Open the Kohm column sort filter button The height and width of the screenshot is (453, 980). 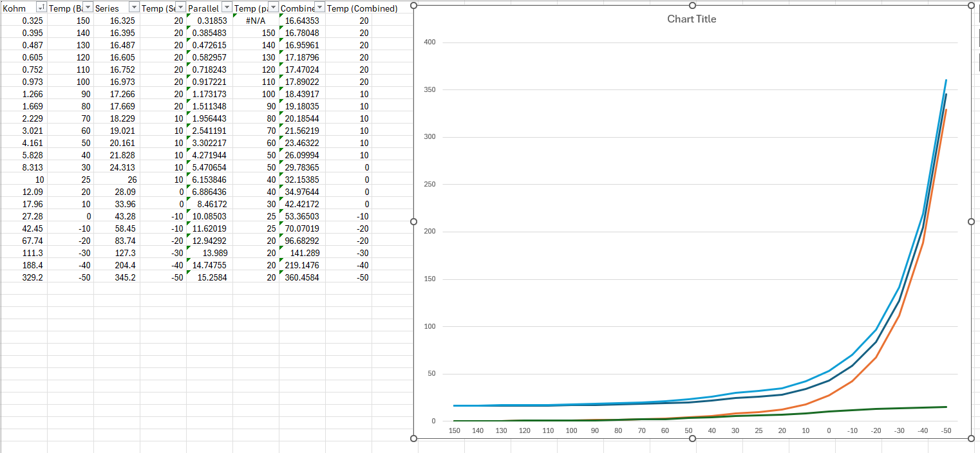point(41,7)
